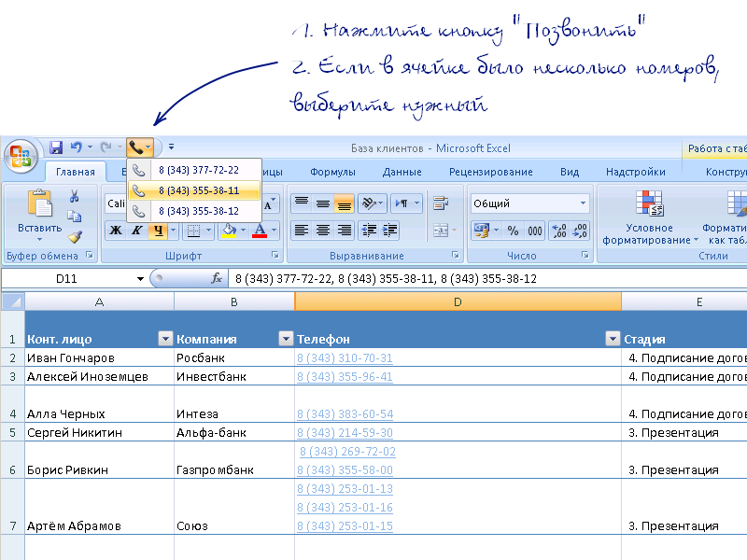Switch to the Главная tab
The image size is (747, 560).
pyautogui.click(x=76, y=172)
